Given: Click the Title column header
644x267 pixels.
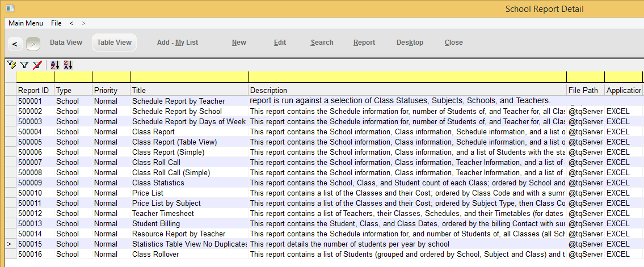Looking at the screenshot, I should (x=189, y=90).
